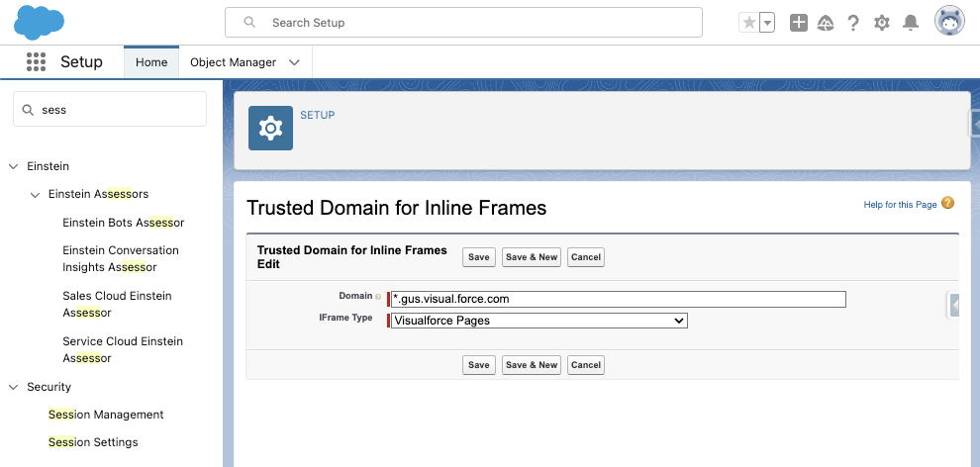Open the setup gear menu

point(882,23)
